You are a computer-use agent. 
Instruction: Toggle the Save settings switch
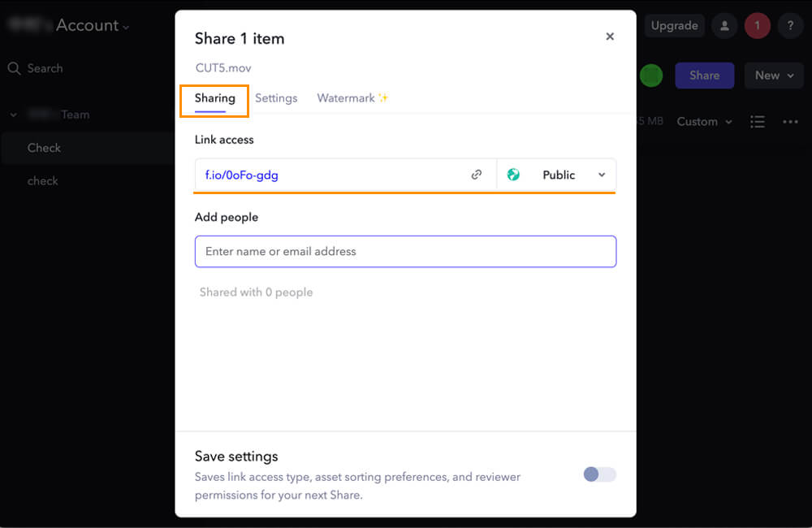600,474
